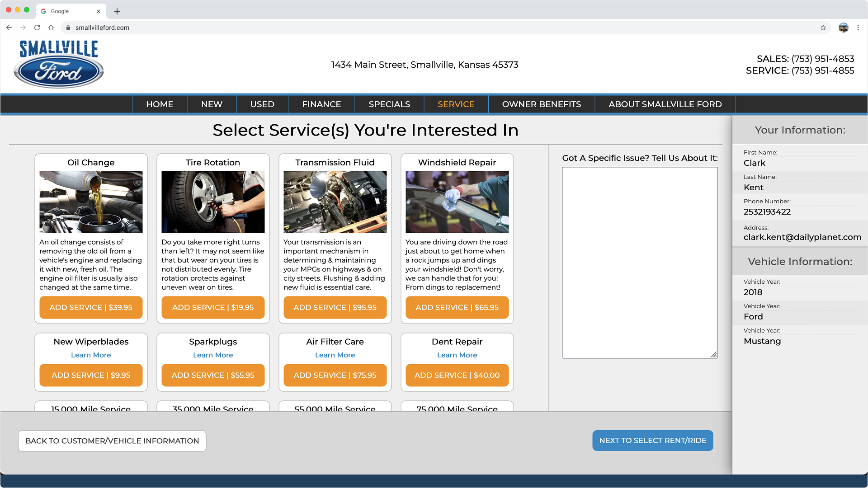The width and height of the screenshot is (868, 488).
Task: Go to OWNER BENEFITS nav item
Action: (541, 104)
